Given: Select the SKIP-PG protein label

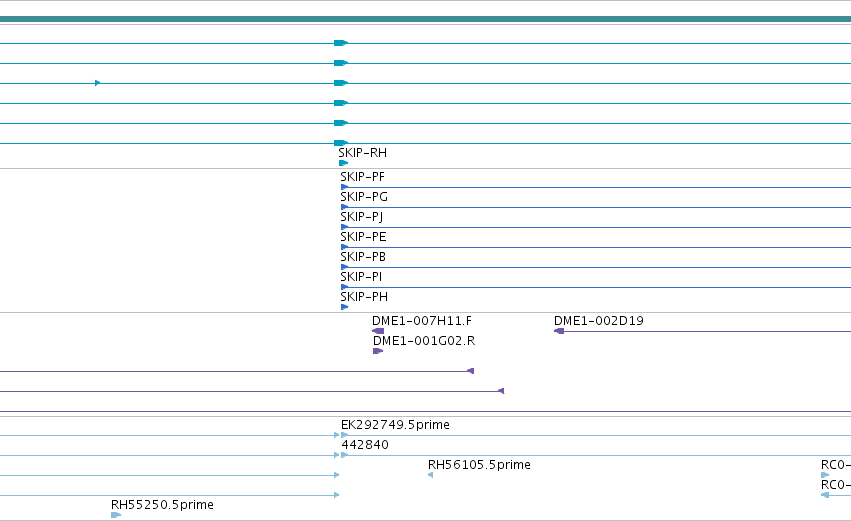Looking at the screenshot, I should pos(364,197).
